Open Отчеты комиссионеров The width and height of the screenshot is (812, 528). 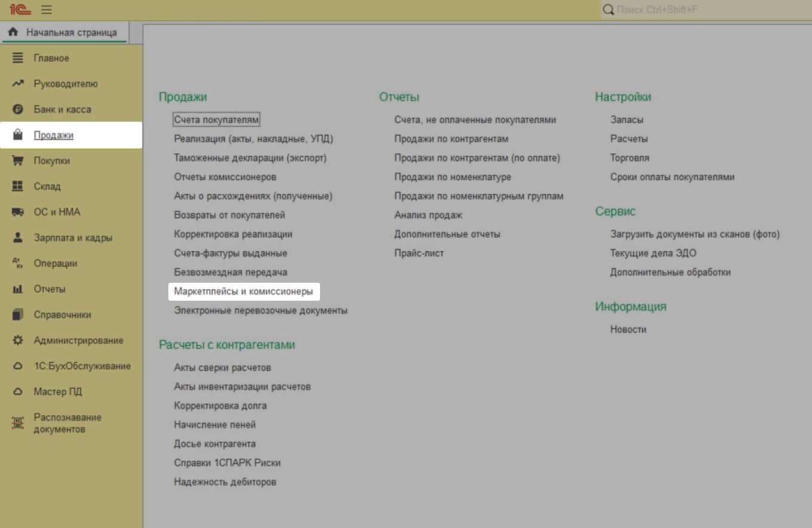pos(225,177)
